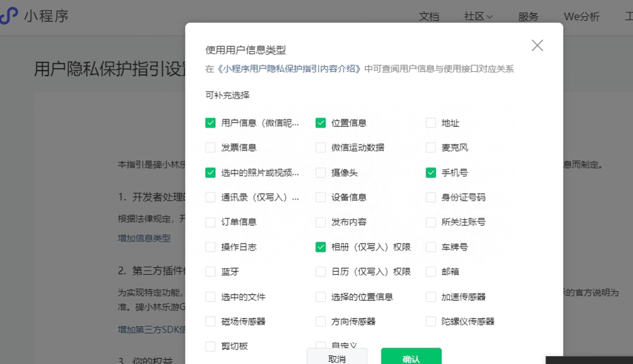Tick the 麦克风 checkbox
The width and height of the screenshot is (633, 364).
431,148
